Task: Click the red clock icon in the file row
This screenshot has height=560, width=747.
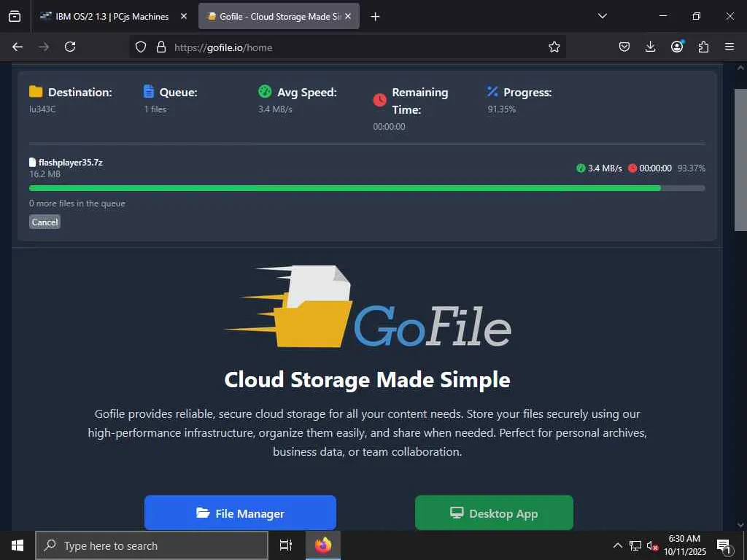Action: (x=632, y=168)
